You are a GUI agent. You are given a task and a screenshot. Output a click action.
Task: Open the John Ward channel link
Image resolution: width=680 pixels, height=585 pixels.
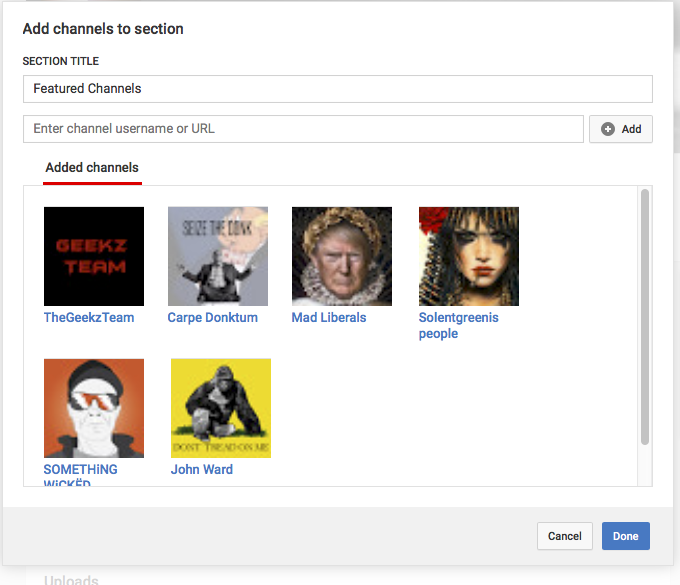pos(202,469)
